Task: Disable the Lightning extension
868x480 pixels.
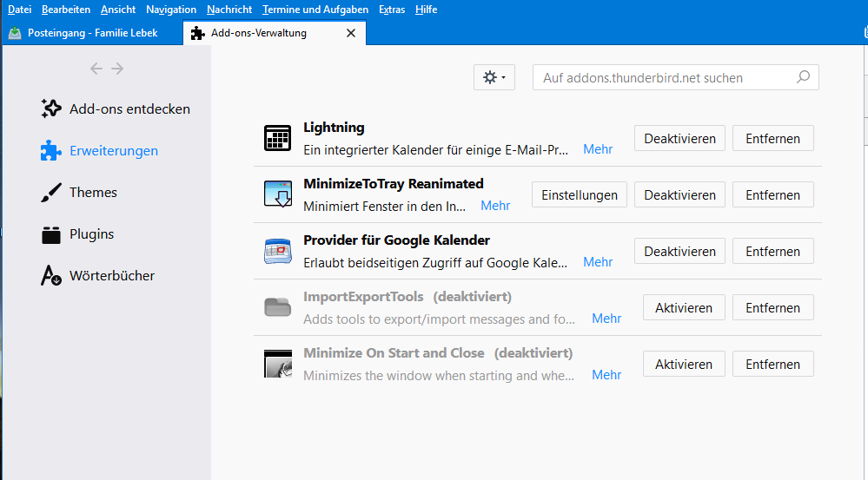Action: (x=679, y=139)
